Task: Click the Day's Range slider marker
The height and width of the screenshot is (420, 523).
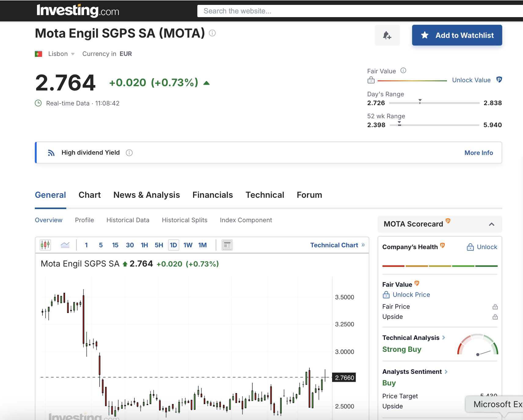Action: pyautogui.click(x=420, y=101)
